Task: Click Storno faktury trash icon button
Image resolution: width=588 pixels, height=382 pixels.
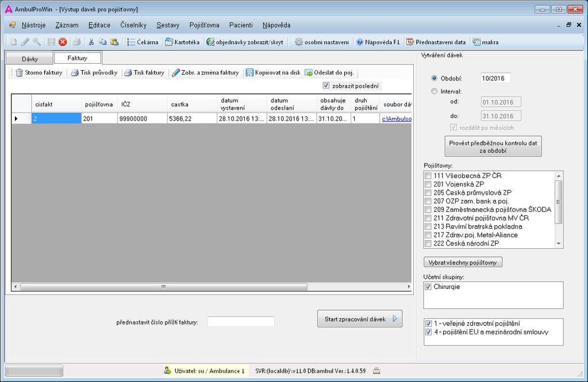Action: click(x=39, y=73)
